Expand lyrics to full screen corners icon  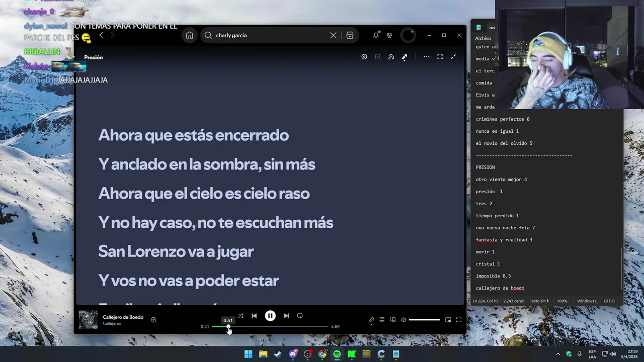440,57
